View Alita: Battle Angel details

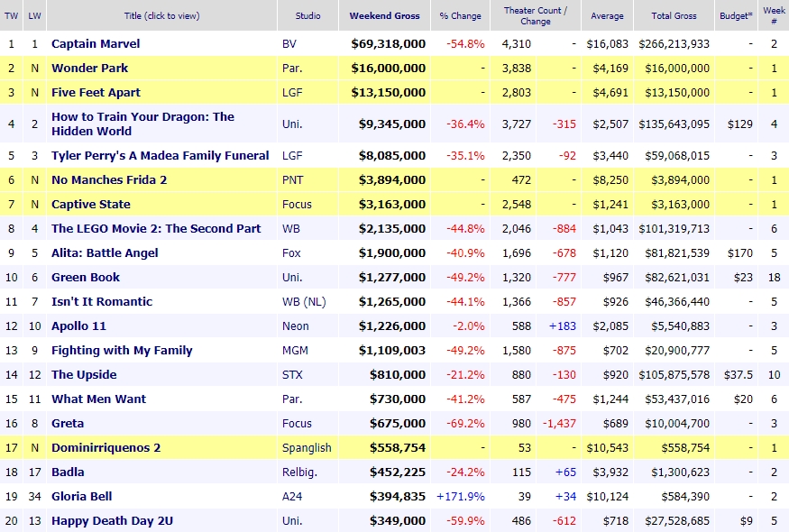pyautogui.click(x=105, y=252)
